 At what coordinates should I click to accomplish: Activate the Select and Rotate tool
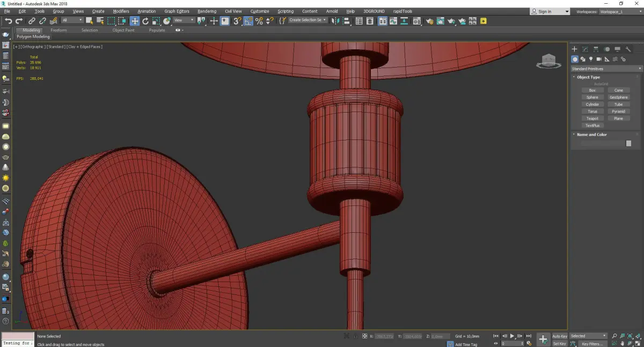coord(145,21)
